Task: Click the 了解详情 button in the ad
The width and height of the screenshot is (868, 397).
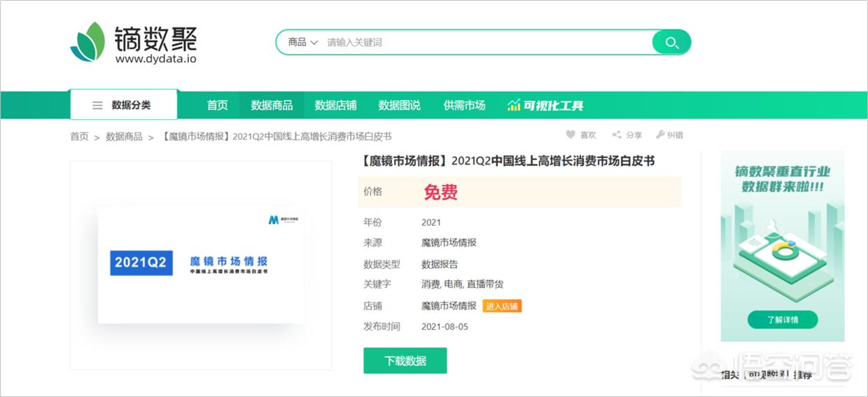Action: pyautogui.click(x=782, y=320)
